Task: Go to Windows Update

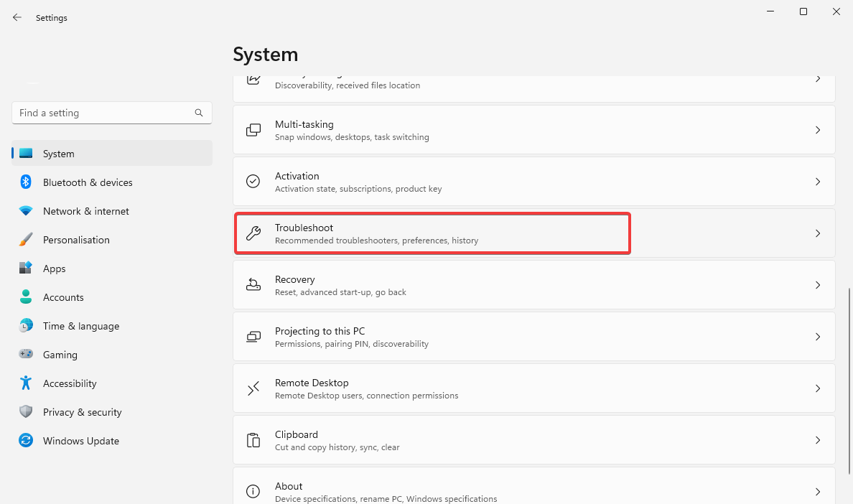Action: coord(112,440)
